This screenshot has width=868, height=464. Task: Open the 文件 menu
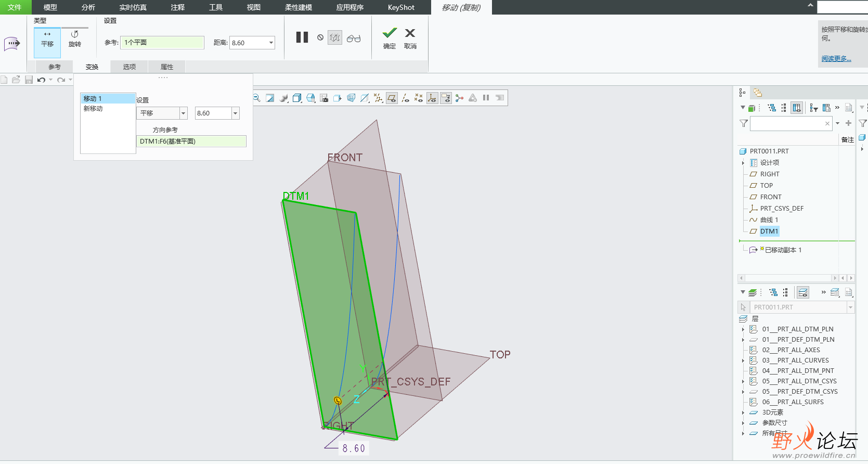pos(15,7)
